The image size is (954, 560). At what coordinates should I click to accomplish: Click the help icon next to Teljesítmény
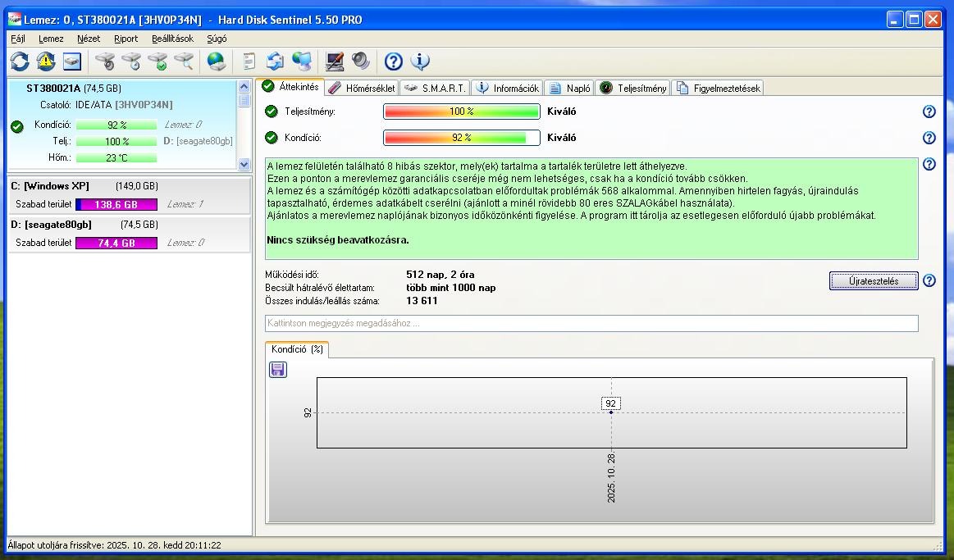(929, 112)
